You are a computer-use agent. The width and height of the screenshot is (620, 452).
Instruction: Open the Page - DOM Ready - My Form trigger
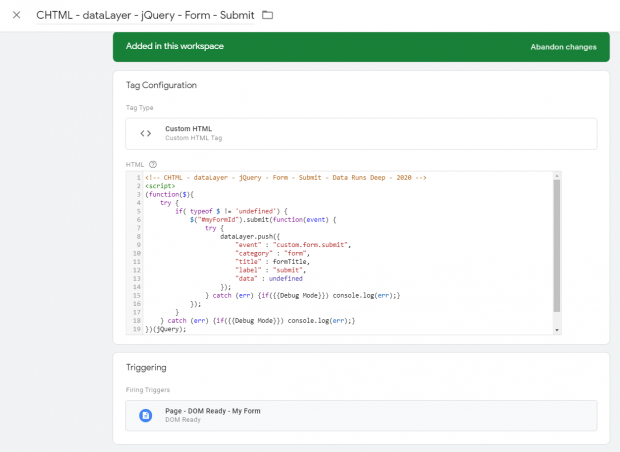pyautogui.click(x=211, y=410)
